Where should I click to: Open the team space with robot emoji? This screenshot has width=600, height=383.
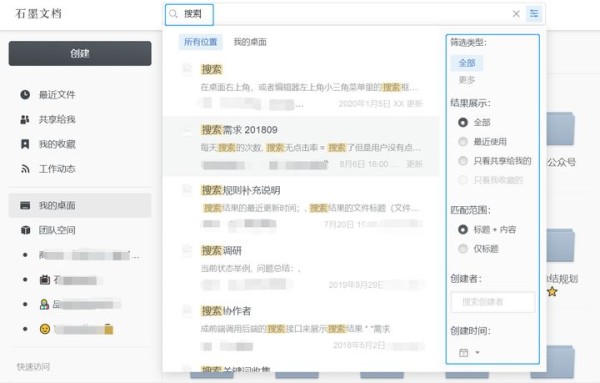[71, 280]
